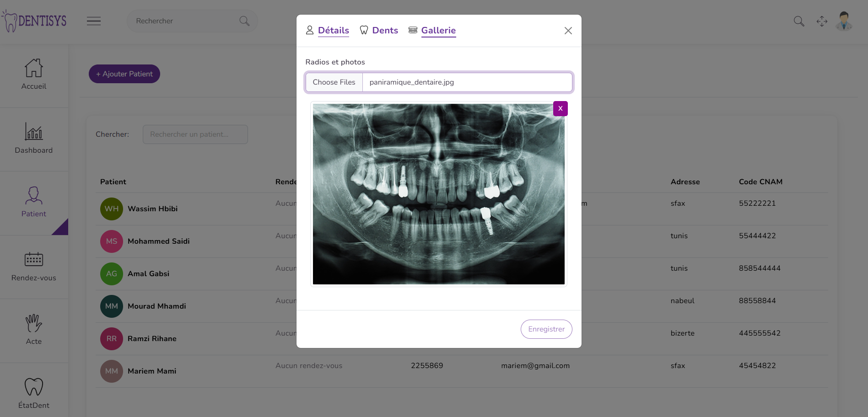Toggle the hamburger menu icon

94,21
